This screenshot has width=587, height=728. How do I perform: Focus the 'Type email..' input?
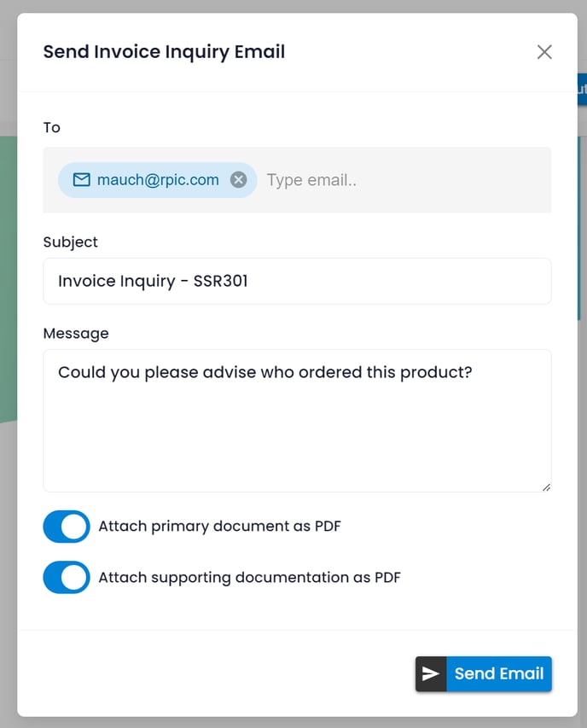click(x=406, y=180)
